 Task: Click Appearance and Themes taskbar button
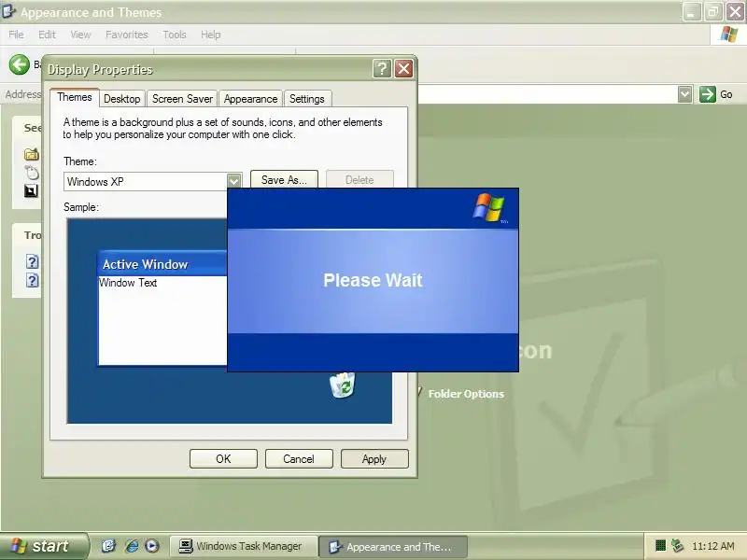(x=393, y=547)
